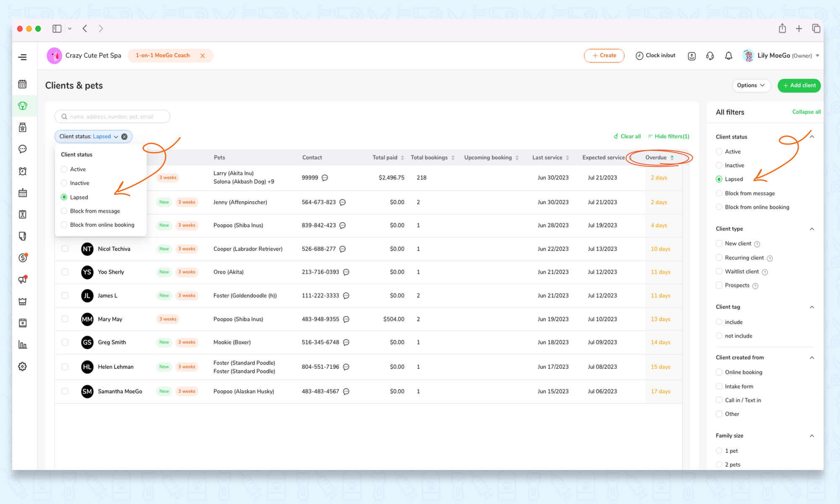Click the Add client button
This screenshot has width=840, height=504.
[x=799, y=85]
